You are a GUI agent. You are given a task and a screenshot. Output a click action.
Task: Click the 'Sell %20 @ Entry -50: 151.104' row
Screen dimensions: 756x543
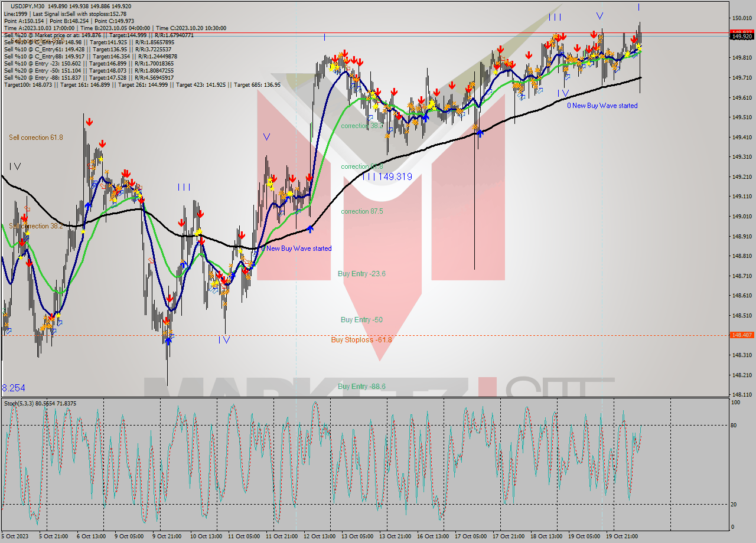[x=88, y=70]
